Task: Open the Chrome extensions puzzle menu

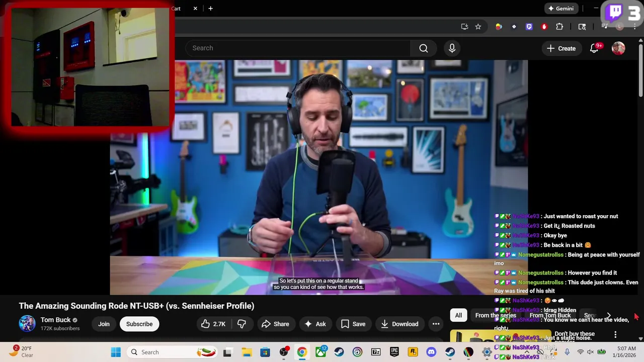Action: (x=559, y=27)
